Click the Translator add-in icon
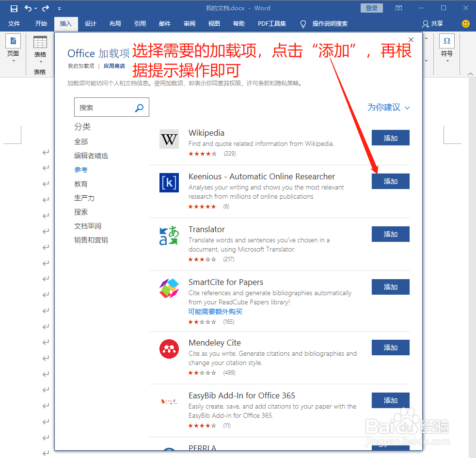Image resolution: width=476 pixels, height=458 pixels. (x=169, y=236)
